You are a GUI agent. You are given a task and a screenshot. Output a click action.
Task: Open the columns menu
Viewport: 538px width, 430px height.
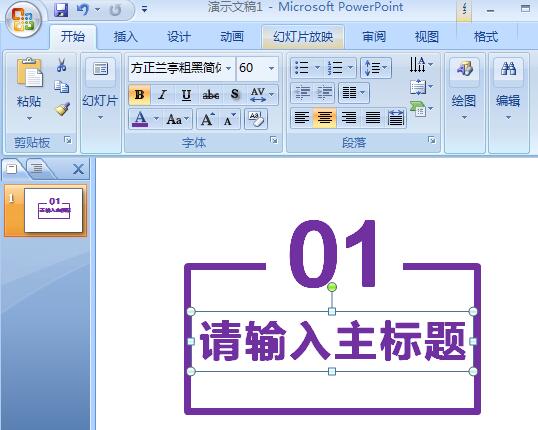354,93
